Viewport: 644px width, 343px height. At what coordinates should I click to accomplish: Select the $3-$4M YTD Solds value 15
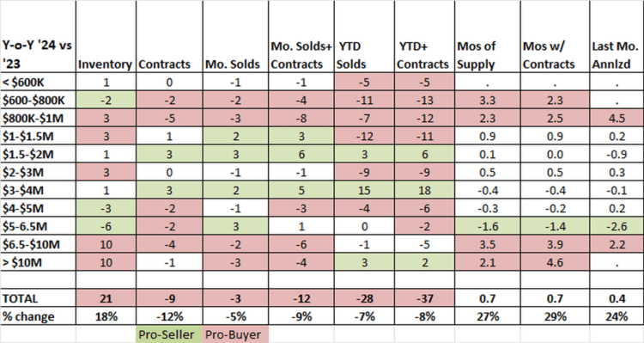pyautogui.click(x=364, y=191)
